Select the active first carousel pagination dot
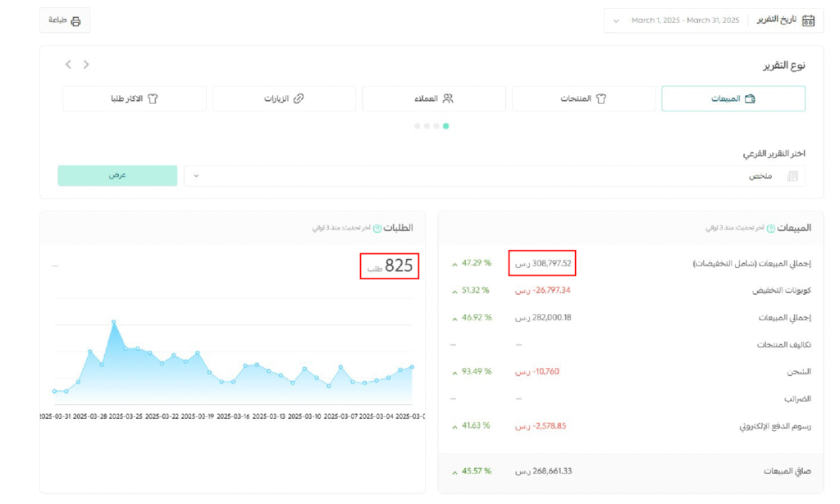The height and width of the screenshot is (504, 840). click(445, 126)
